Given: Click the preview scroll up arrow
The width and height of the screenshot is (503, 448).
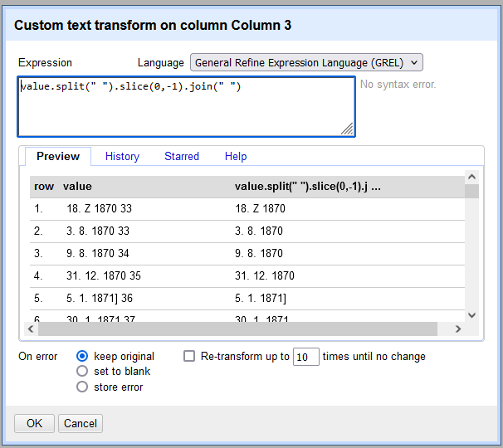Looking at the screenshot, I should point(471,176).
